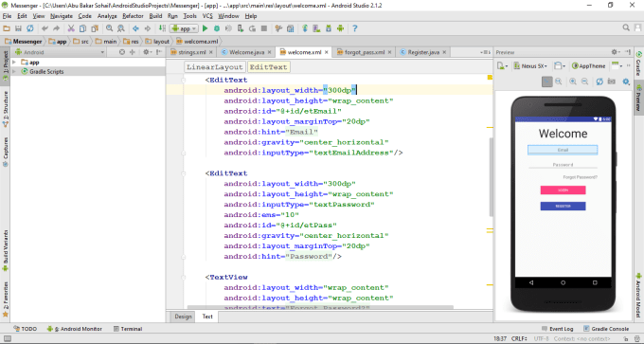Click the Copy icon in toolbar
This screenshot has height=344, width=644.
click(x=83, y=28)
